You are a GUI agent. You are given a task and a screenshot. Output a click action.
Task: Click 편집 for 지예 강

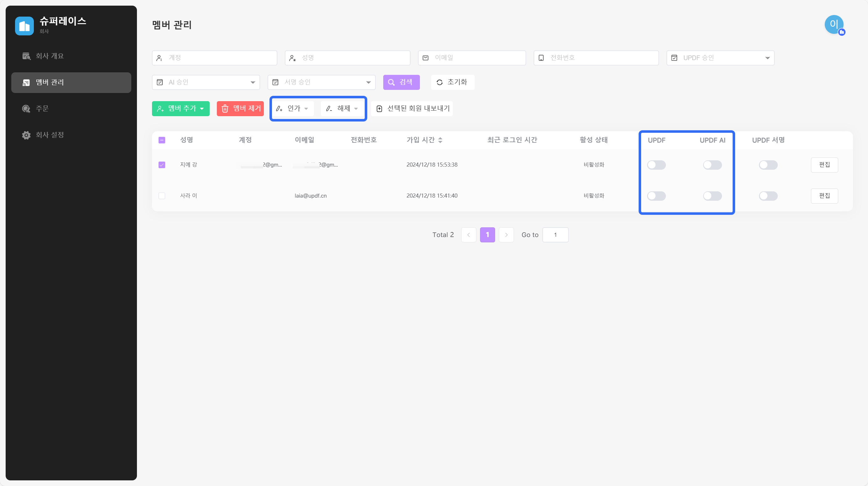click(824, 165)
